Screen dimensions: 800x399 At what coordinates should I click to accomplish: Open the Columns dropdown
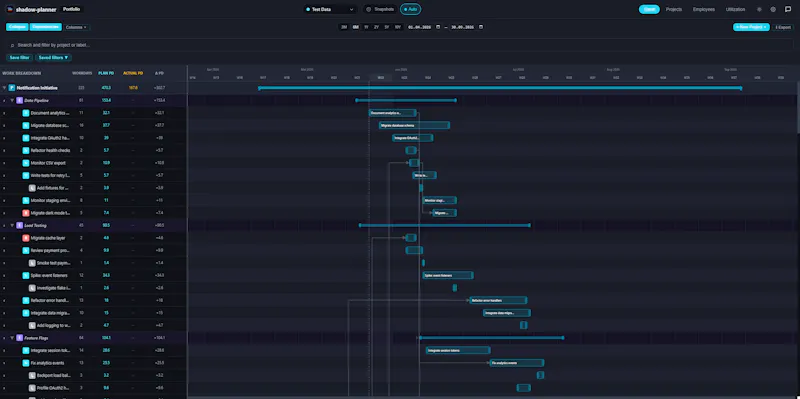(76, 27)
